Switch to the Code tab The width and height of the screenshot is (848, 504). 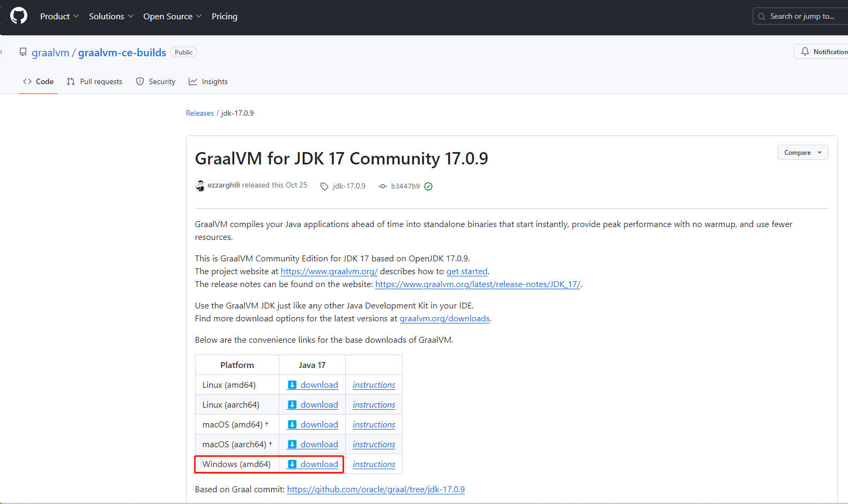pos(38,81)
